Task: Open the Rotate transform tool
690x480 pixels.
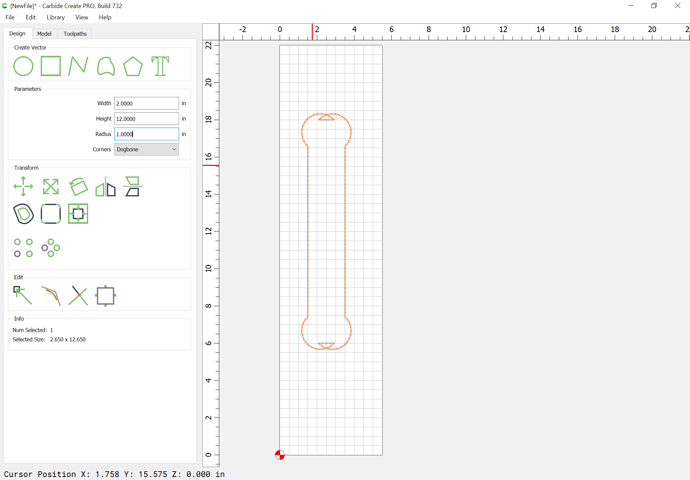Action: point(78,187)
